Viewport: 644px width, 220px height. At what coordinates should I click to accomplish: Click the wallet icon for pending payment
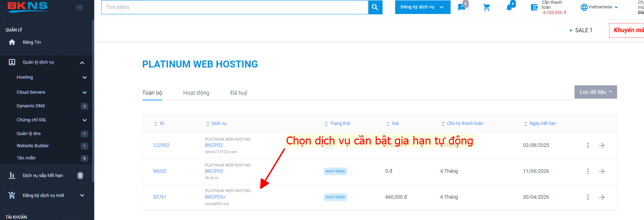534,7
